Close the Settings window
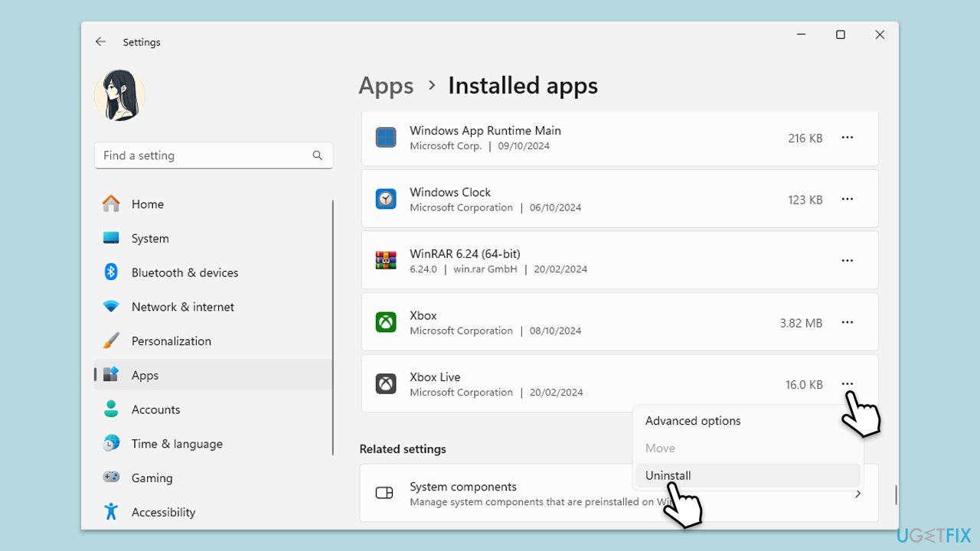The height and width of the screenshot is (551, 980). coord(880,34)
